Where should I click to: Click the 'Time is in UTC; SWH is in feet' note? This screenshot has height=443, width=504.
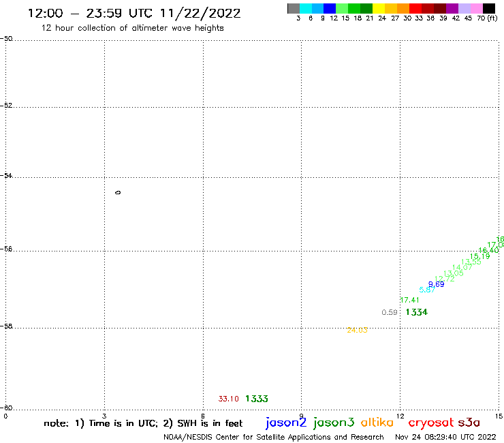143,423
